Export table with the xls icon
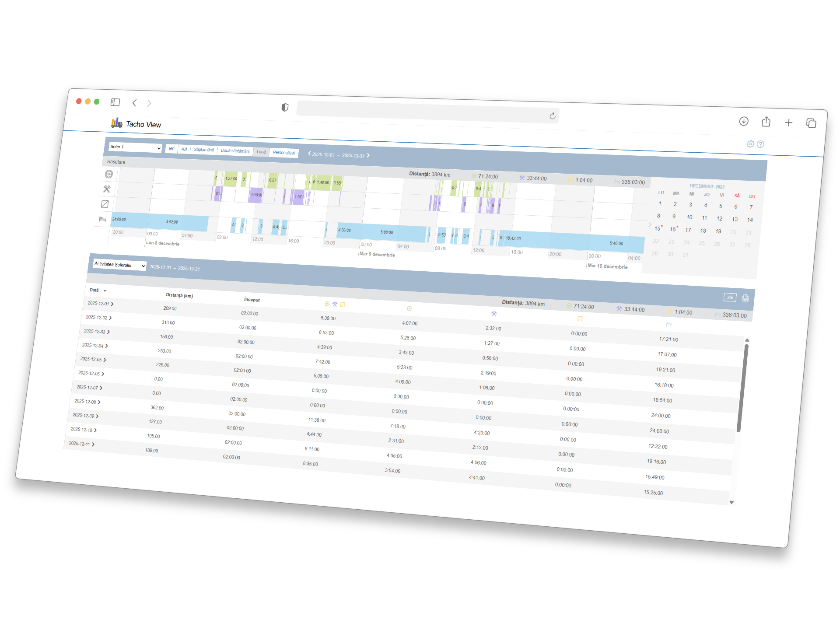Image resolution: width=840 pixels, height=630 pixels. pos(730,297)
